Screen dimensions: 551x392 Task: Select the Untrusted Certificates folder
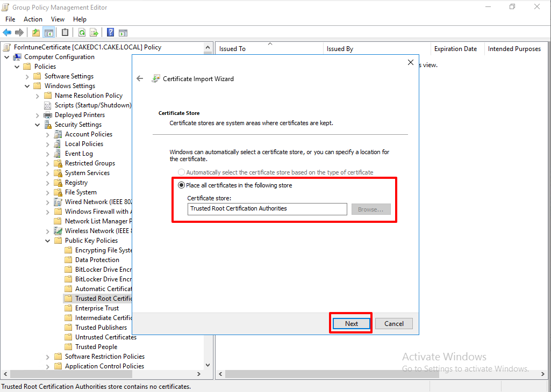[x=106, y=337]
